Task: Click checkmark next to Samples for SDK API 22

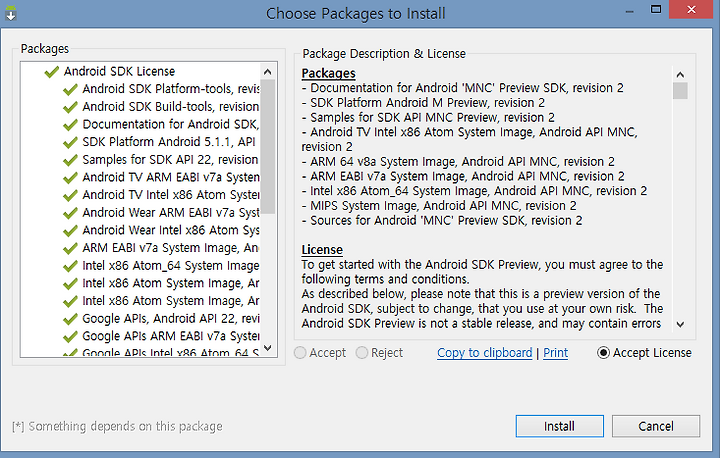Action: pos(70,160)
